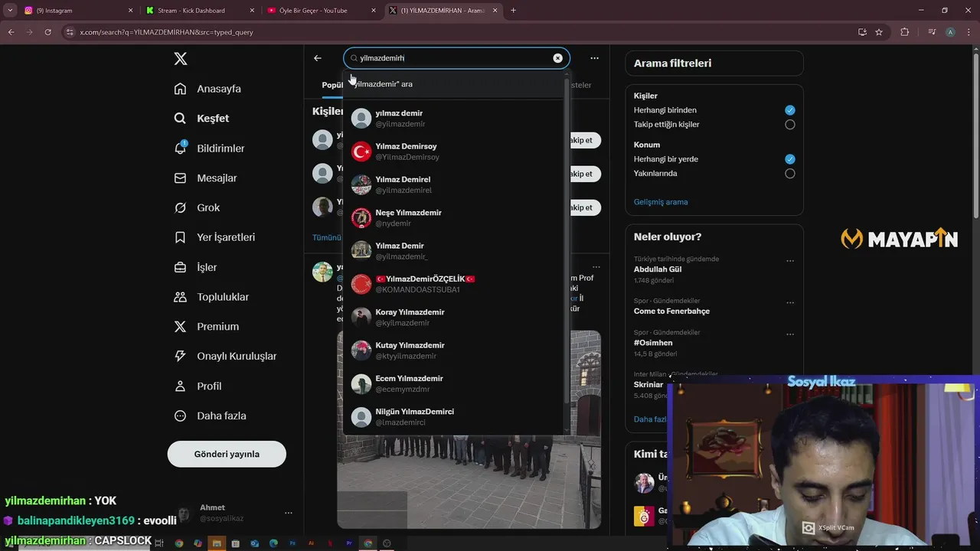Select the Popüler results tab

point(332,85)
